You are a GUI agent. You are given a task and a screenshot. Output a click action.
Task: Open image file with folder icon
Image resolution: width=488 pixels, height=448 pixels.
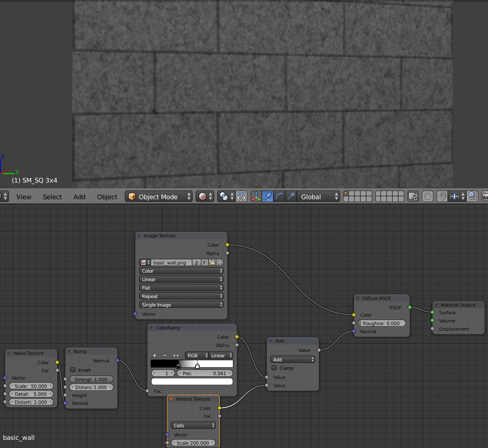tap(212, 262)
